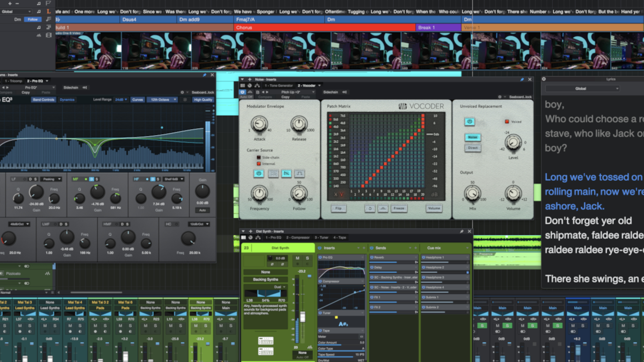The height and width of the screenshot is (362, 644).
Task: Add insert with plus icon in Dist Synth Inserts
Action: (364, 248)
